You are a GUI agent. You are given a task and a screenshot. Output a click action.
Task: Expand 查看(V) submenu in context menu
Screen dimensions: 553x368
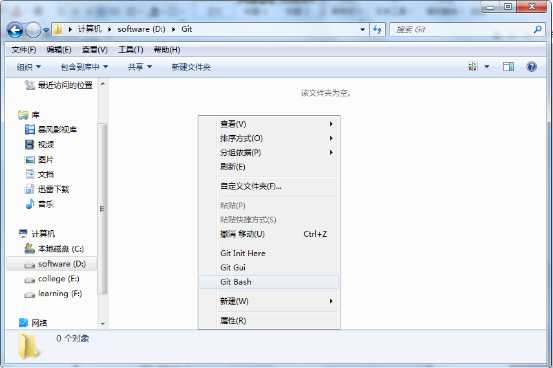pos(270,124)
